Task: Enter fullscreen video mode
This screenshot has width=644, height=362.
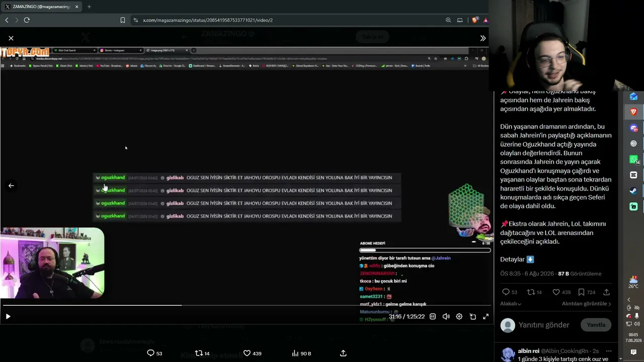Action: pos(486,316)
